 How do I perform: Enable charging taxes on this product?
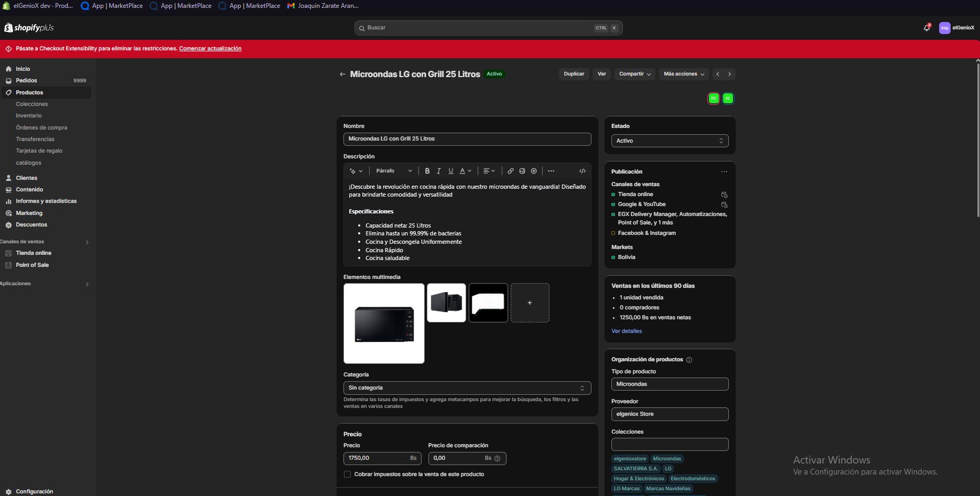[347, 475]
